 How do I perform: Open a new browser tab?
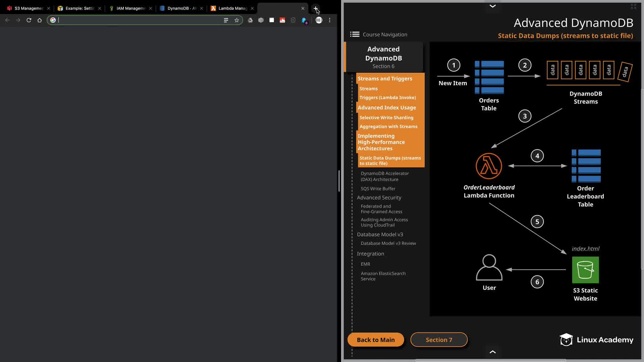pos(316,8)
